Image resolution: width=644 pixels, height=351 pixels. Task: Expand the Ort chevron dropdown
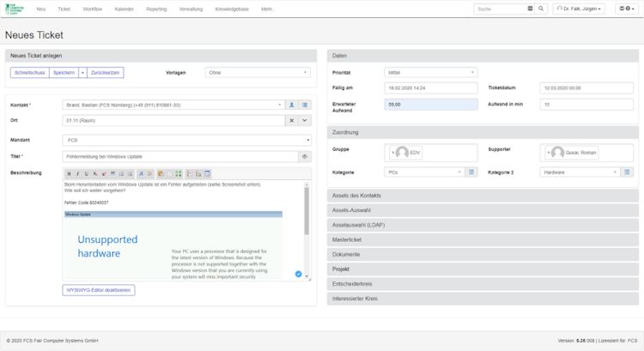[x=305, y=121]
